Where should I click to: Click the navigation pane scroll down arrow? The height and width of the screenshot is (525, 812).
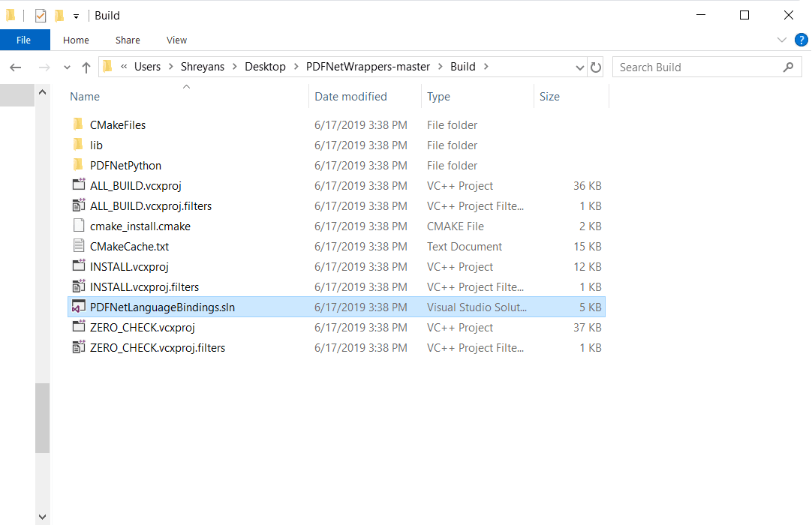point(42,516)
